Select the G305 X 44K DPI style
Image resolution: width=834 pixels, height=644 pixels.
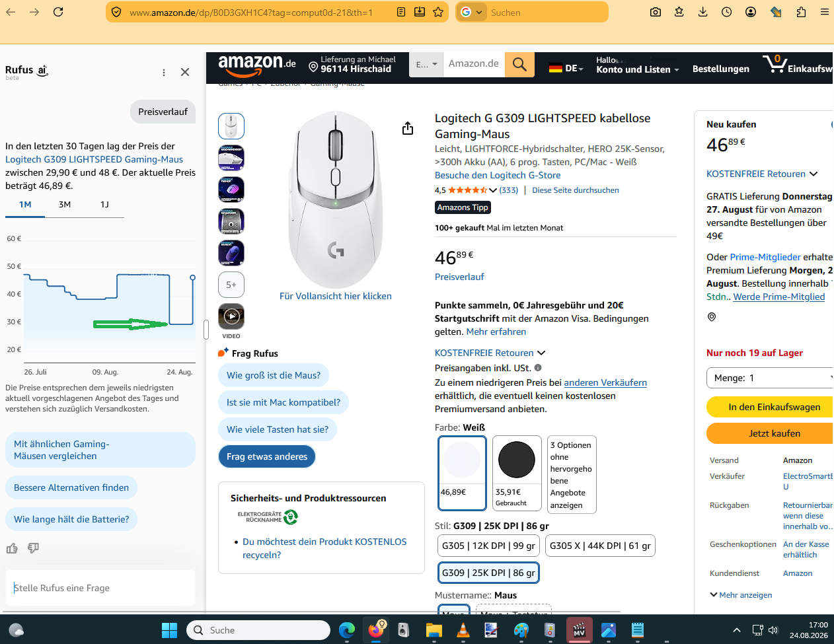click(600, 546)
